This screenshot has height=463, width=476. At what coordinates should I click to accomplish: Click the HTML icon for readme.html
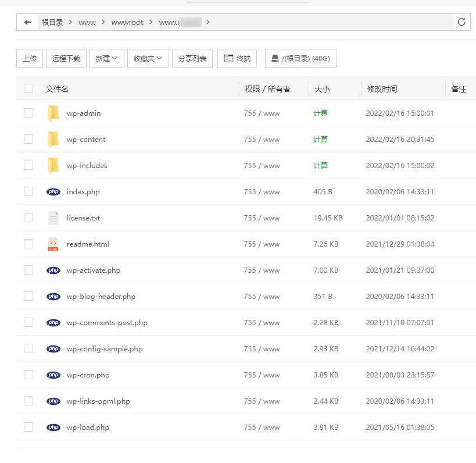point(53,244)
